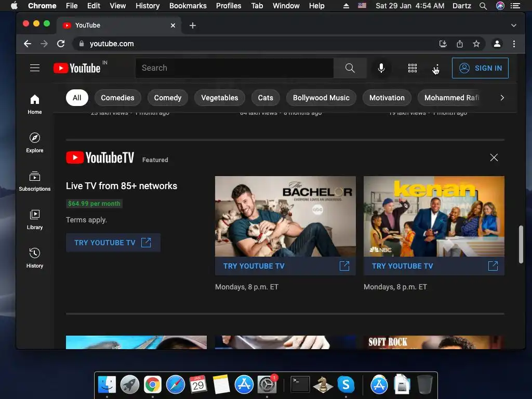Select the Comedy chip
This screenshot has height=399, width=532.
point(168,98)
